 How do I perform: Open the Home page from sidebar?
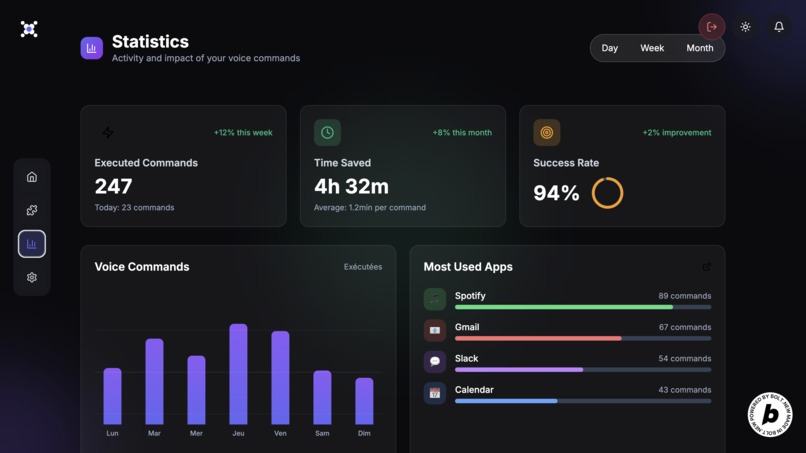pos(32,177)
